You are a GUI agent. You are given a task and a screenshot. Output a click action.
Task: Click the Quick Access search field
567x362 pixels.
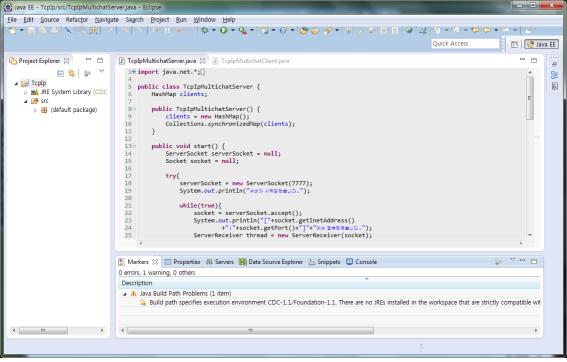coord(465,44)
